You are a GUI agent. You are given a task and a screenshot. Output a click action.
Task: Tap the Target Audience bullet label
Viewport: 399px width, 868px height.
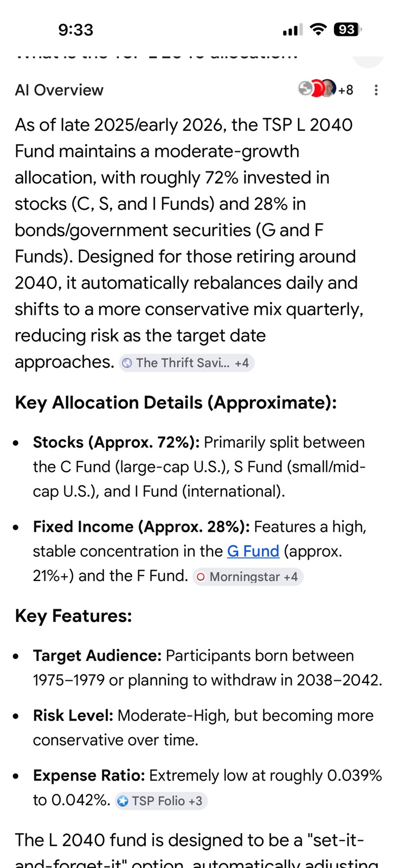(97, 655)
